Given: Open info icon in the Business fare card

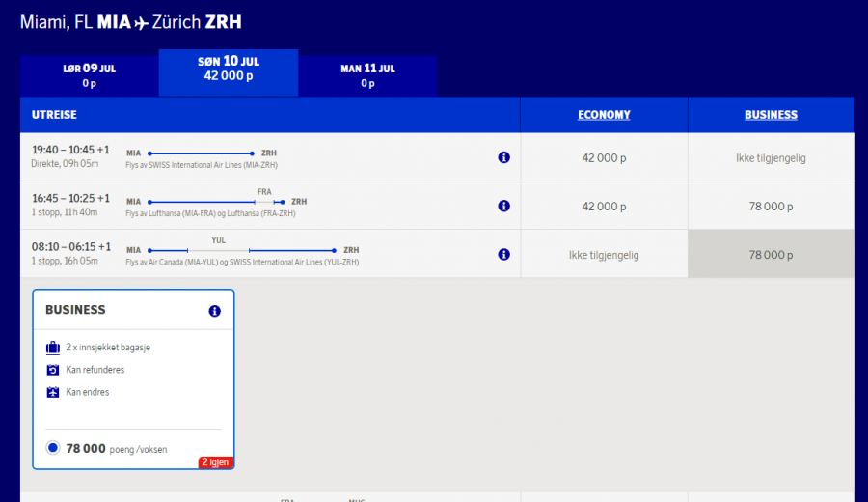Looking at the screenshot, I should click(x=214, y=311).
